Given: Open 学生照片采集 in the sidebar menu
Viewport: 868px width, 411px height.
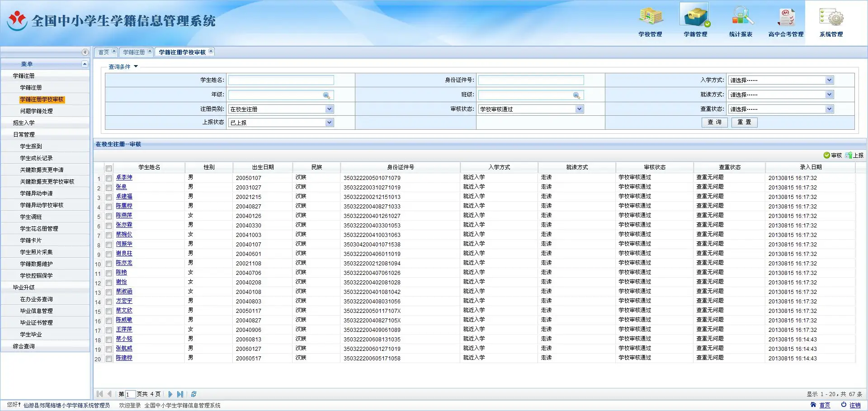Looking at the screenshot, I should coord(36,252).
